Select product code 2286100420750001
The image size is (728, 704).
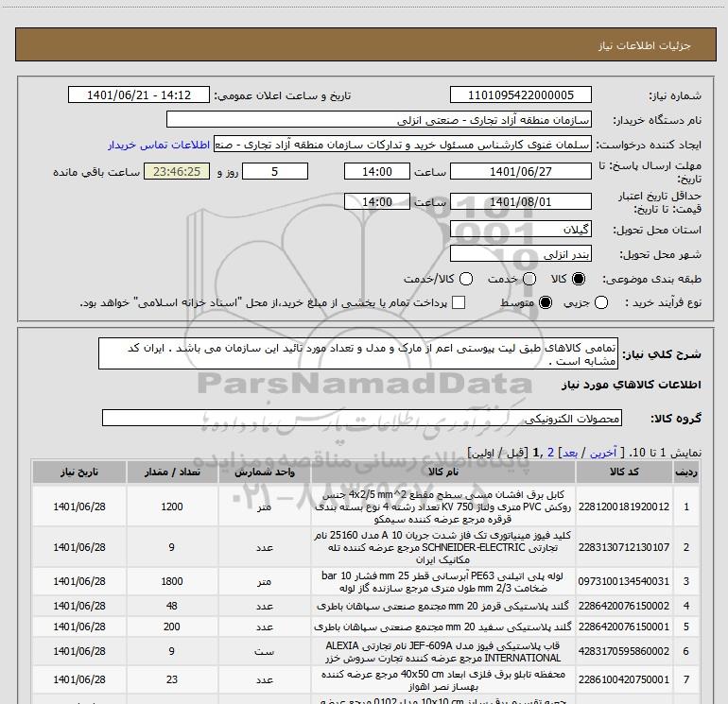point(624,679)
